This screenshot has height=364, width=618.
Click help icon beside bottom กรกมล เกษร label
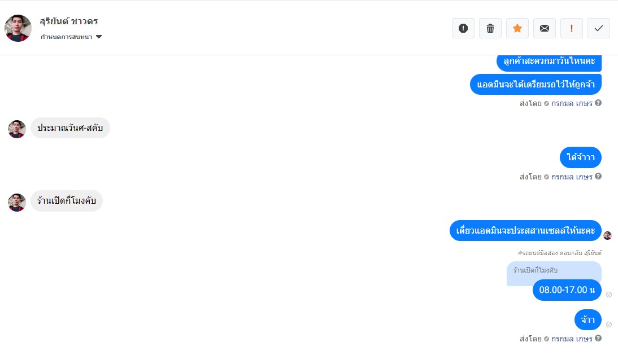coord(598,338)
